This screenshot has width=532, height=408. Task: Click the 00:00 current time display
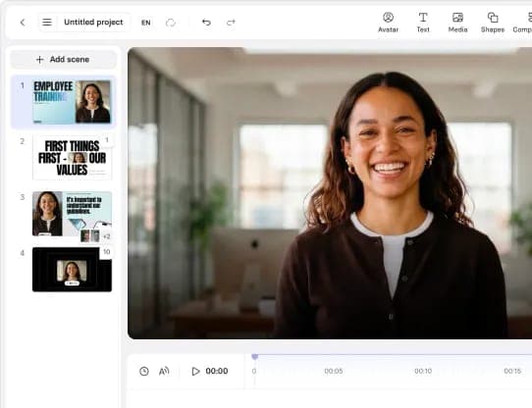pos(217,371)
